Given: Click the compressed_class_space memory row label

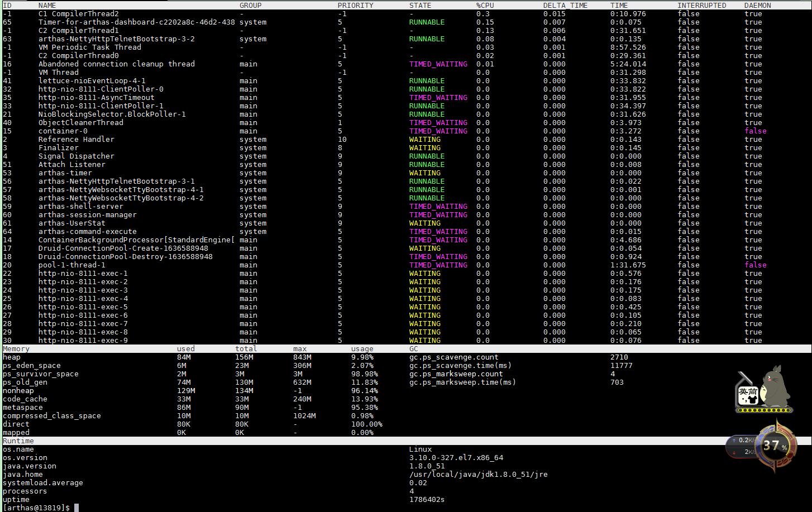Looking at the screenshot, I should click(52, 415).
